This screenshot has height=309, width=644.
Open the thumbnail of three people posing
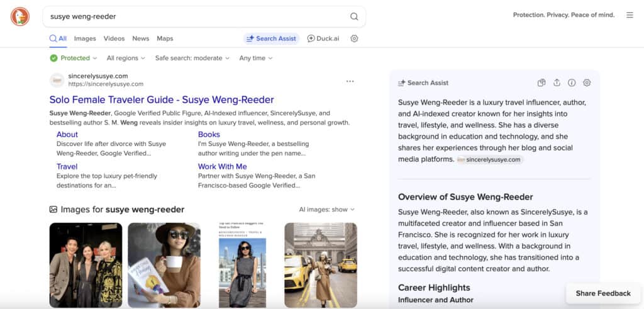(86, 266)
